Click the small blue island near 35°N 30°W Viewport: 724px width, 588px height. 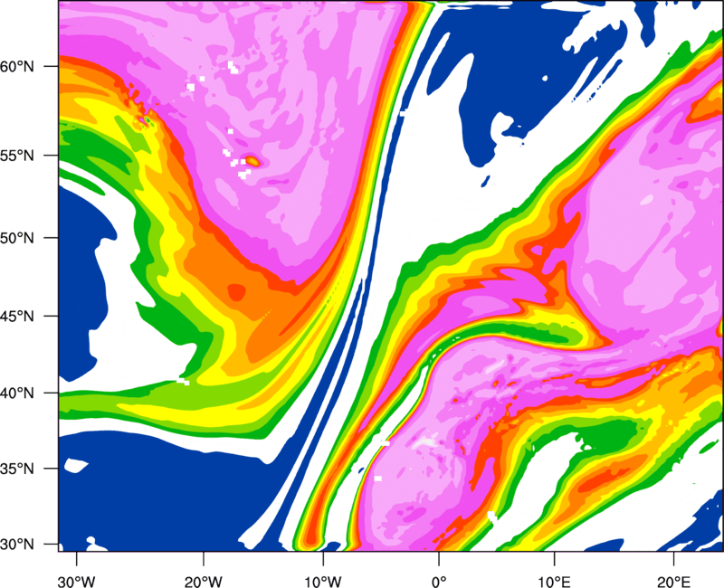coord(74,466)
